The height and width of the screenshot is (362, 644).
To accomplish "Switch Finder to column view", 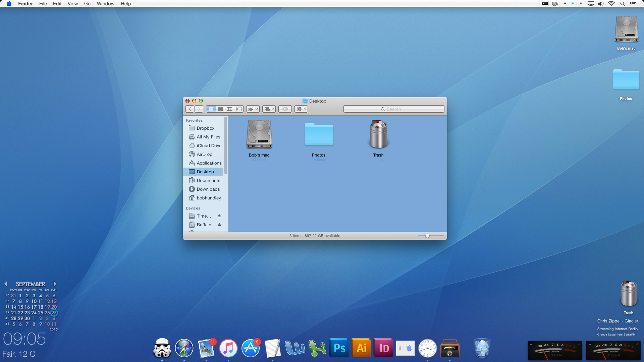I will (x=229, y=109).
